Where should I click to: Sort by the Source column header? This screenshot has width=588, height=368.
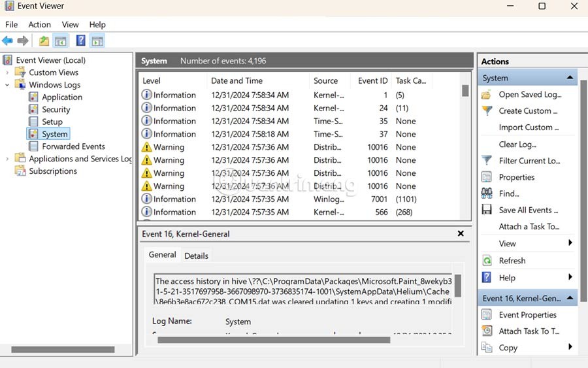(330, 80)
